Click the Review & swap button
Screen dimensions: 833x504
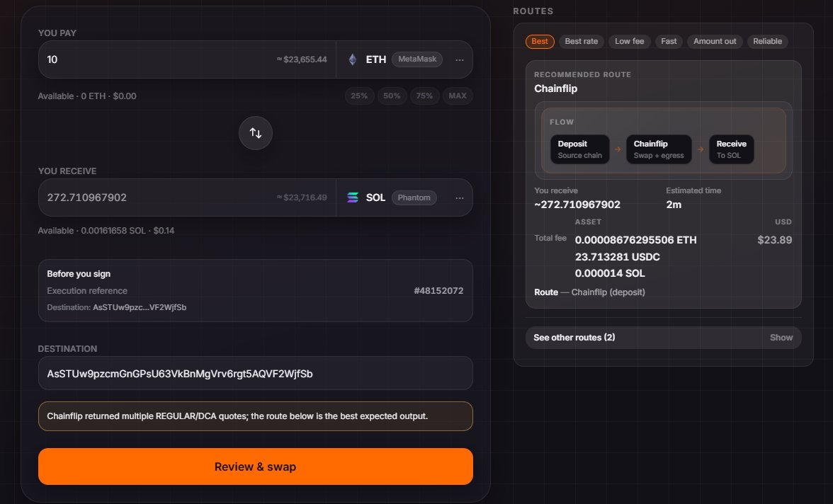[256, 466]
